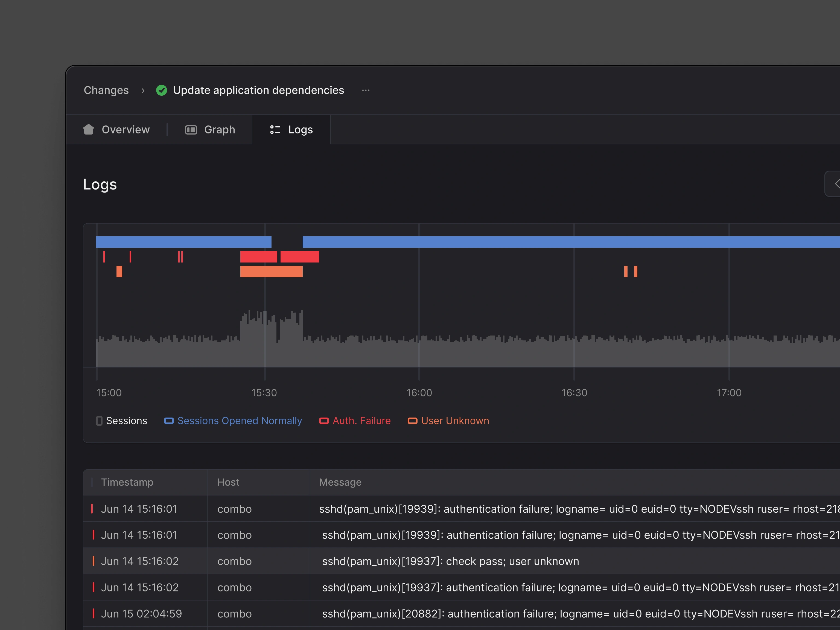
Task: Click the red Auth. Failure swatch
Action: 324,421
